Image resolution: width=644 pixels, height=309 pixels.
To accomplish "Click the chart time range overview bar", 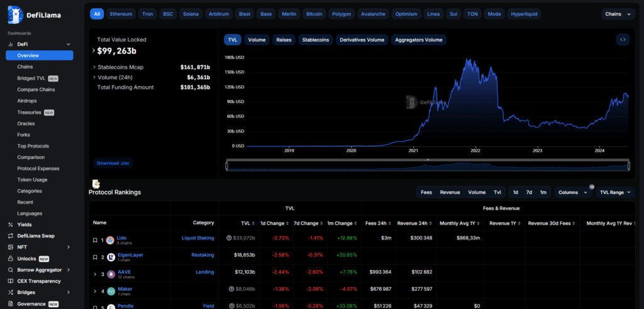I will tap(428, 166).
